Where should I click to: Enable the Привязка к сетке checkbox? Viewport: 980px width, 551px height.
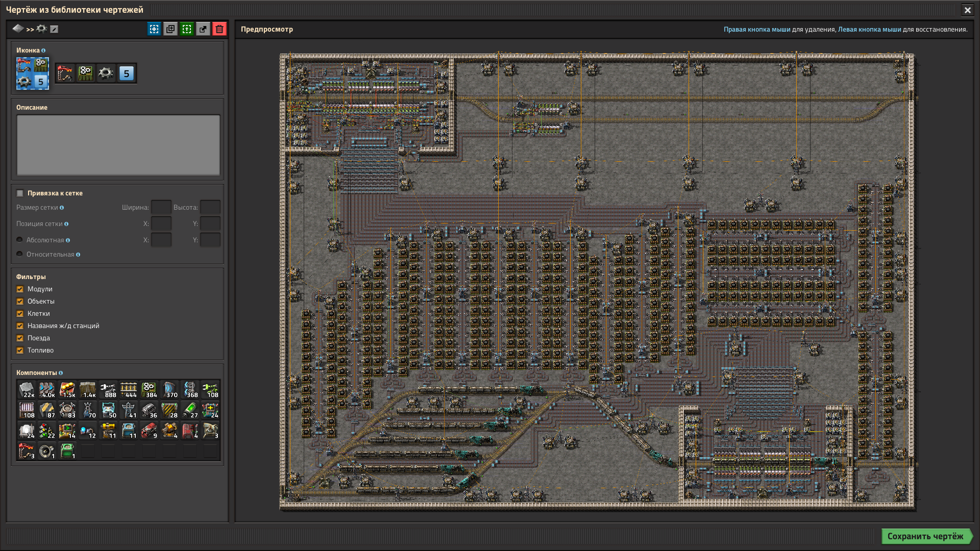click(20, 193)
